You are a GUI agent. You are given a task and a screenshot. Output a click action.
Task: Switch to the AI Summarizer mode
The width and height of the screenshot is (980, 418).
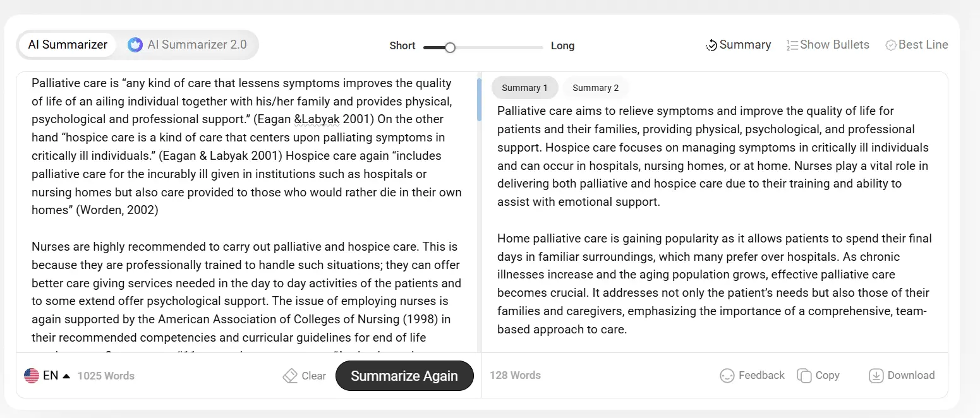(x=68, y=45)
